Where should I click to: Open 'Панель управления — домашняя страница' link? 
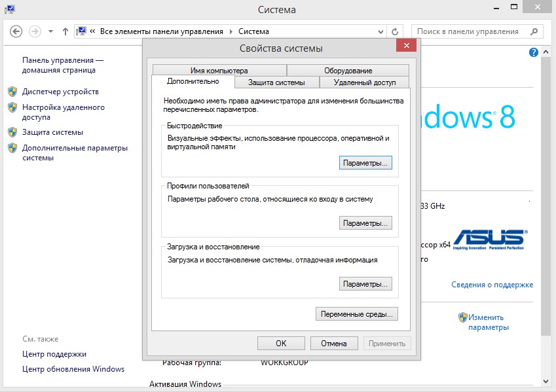pos(62,65)
